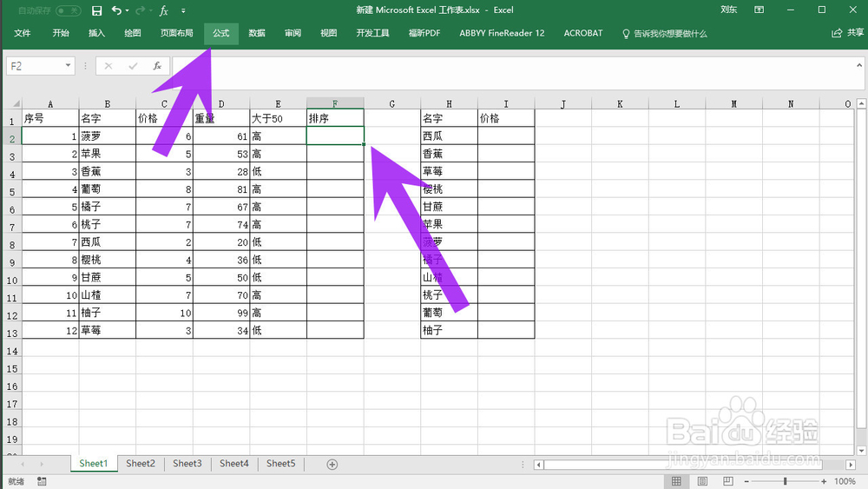868x489 pixels.
Task: Switch to the 视图 ribbon tab
Action: click(x=329, y=33)
